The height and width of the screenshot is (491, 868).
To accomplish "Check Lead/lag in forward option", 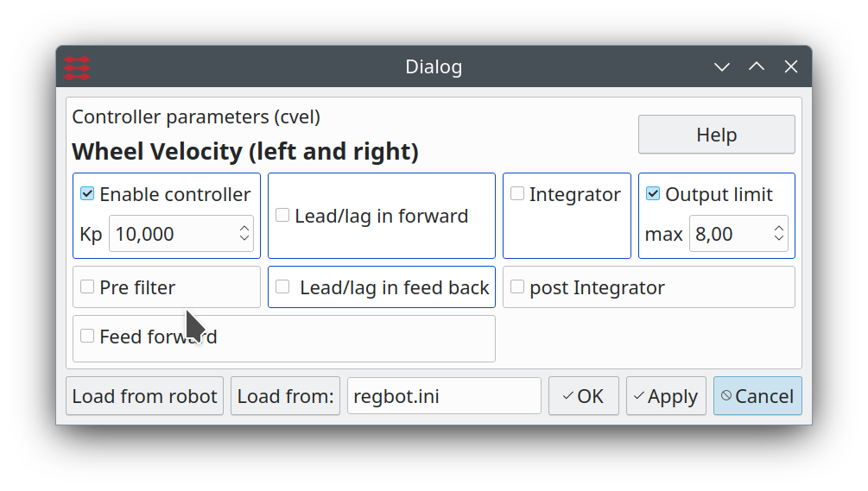I will tap(282, 215).
